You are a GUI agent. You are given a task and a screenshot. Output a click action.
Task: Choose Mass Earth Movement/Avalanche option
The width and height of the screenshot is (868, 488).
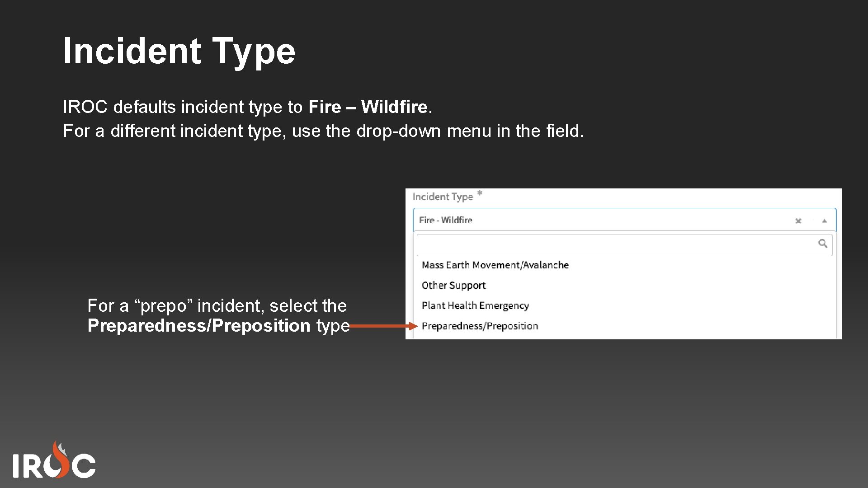click(495, 265)
